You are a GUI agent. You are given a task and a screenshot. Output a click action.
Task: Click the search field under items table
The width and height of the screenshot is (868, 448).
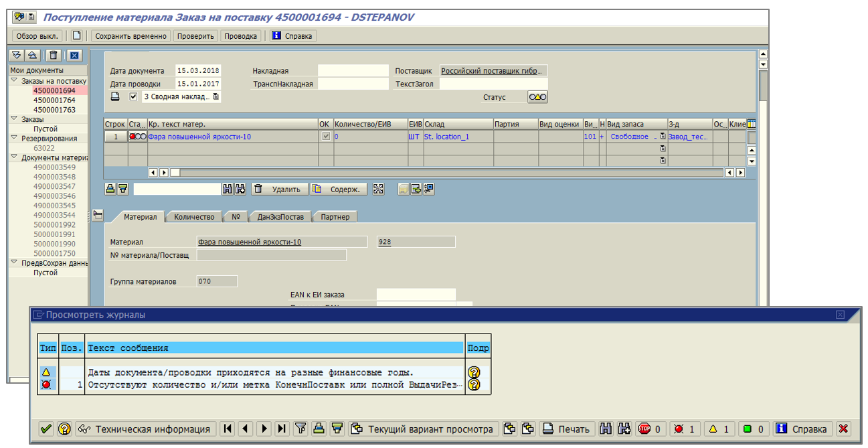coord(177,190)
